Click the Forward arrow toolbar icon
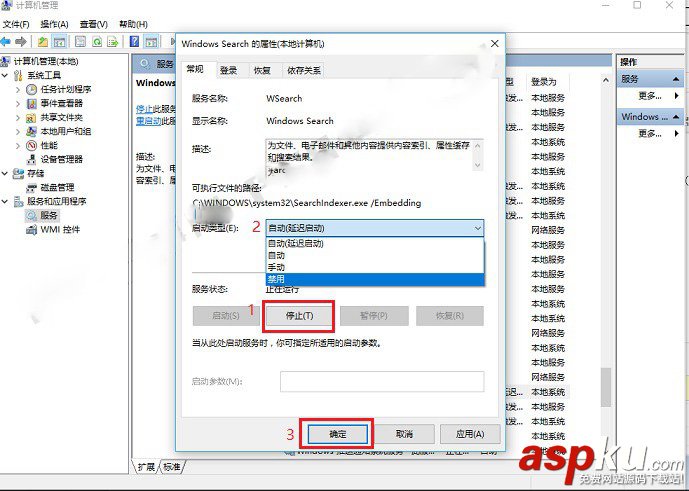This screenshot has height=491, width=689. click(21, 42)
